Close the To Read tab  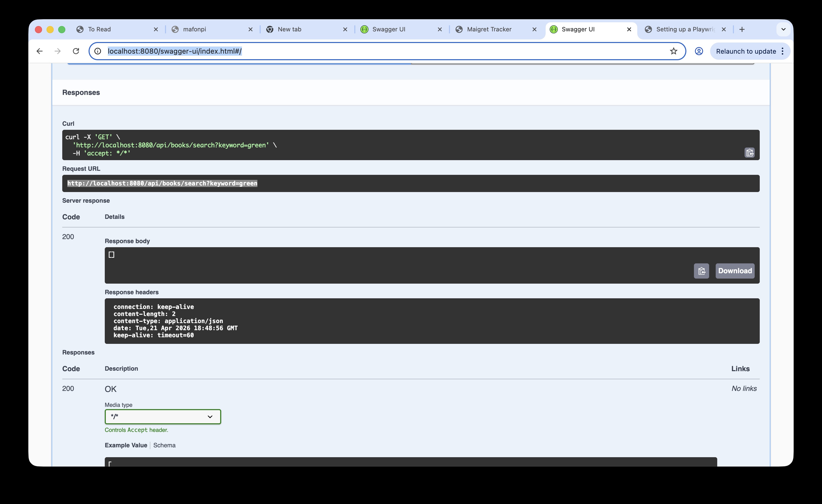(156, 29)
